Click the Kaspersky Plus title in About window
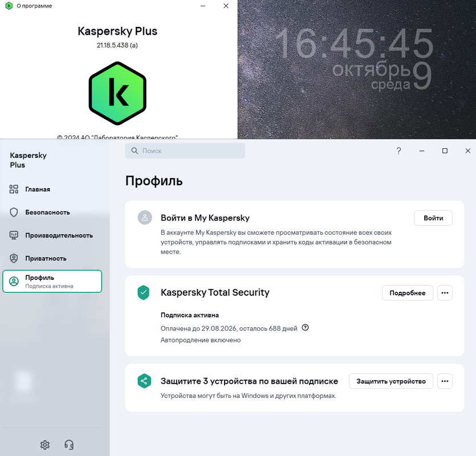 click(117, 31)
